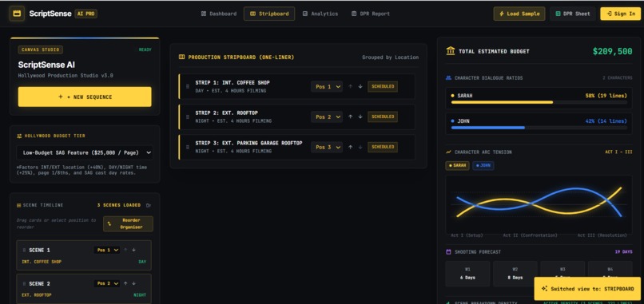
Task: Click Strip 2 SCHEDULED status badge
Action: [383, 117]
